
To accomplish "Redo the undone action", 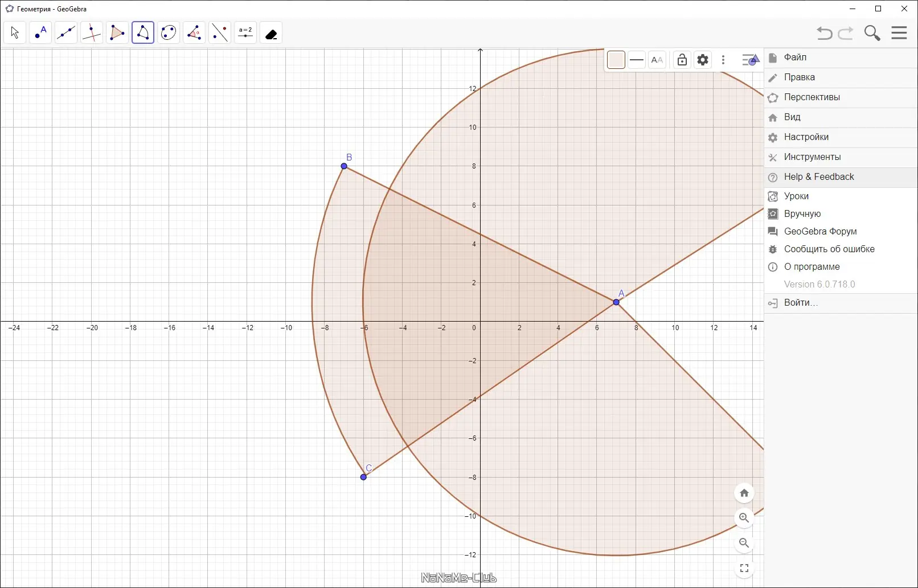I will coord(846,33).
